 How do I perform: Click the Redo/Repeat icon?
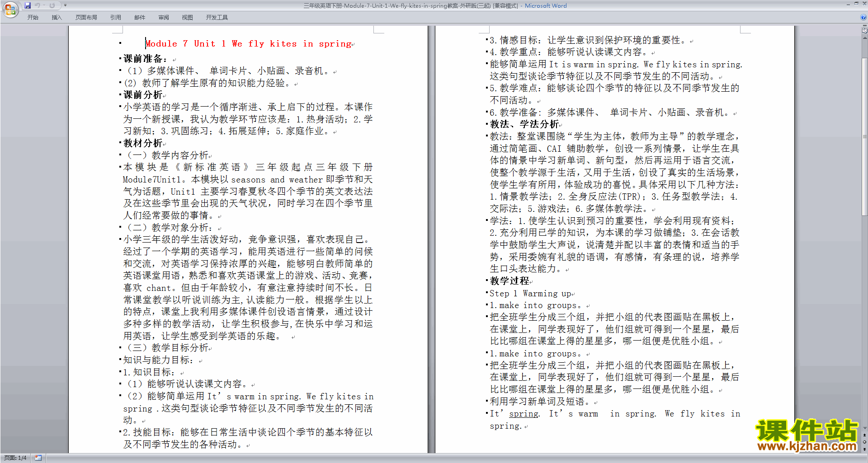(x=52, y=5)
